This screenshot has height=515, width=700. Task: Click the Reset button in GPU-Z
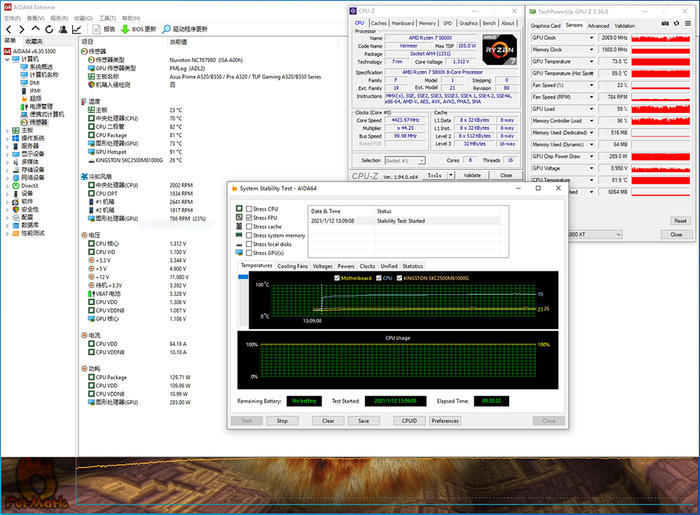coord(680,221)
